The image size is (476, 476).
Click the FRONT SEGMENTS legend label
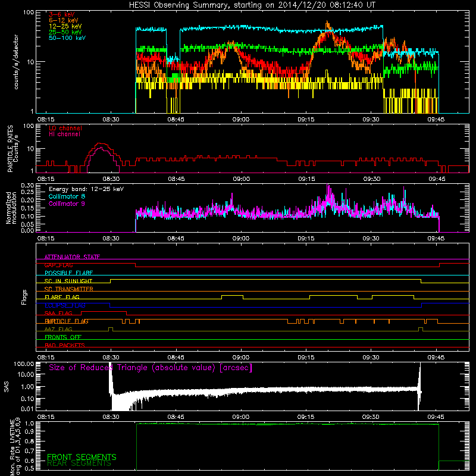click(82, 457)
